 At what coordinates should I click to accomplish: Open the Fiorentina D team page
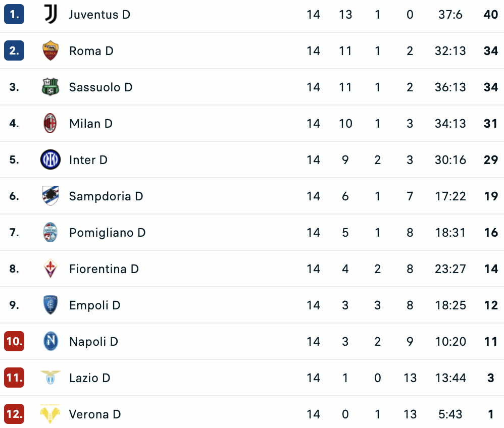[x=104, y=269]
